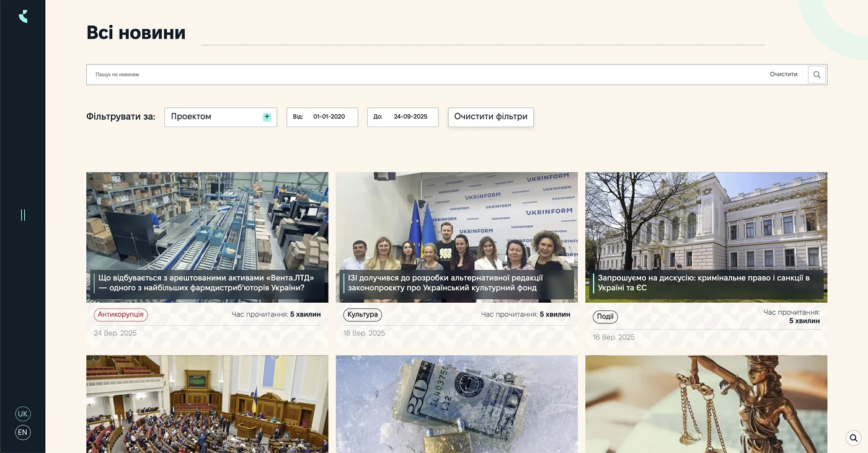Click the magnifier icon in the search bar

point(817,74)
